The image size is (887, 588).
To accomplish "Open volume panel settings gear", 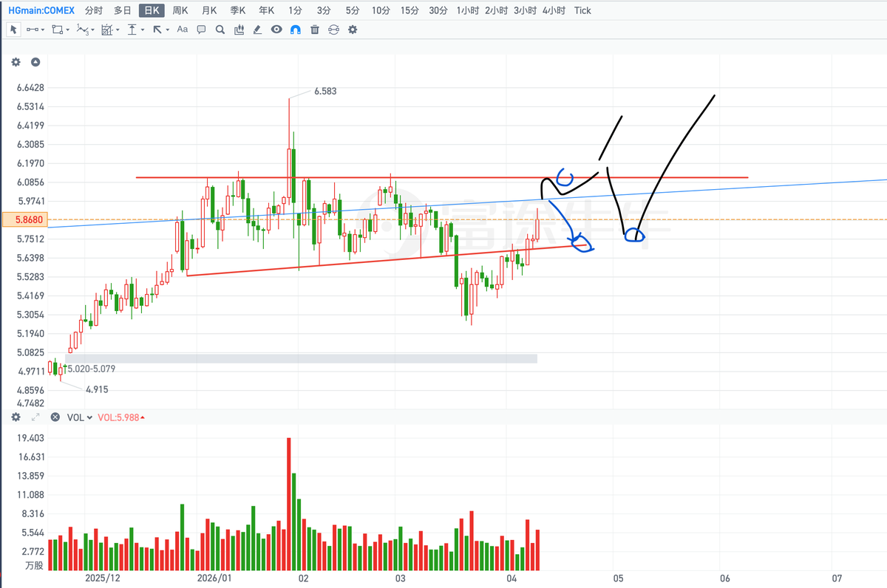I will click(x=16, y=417).
